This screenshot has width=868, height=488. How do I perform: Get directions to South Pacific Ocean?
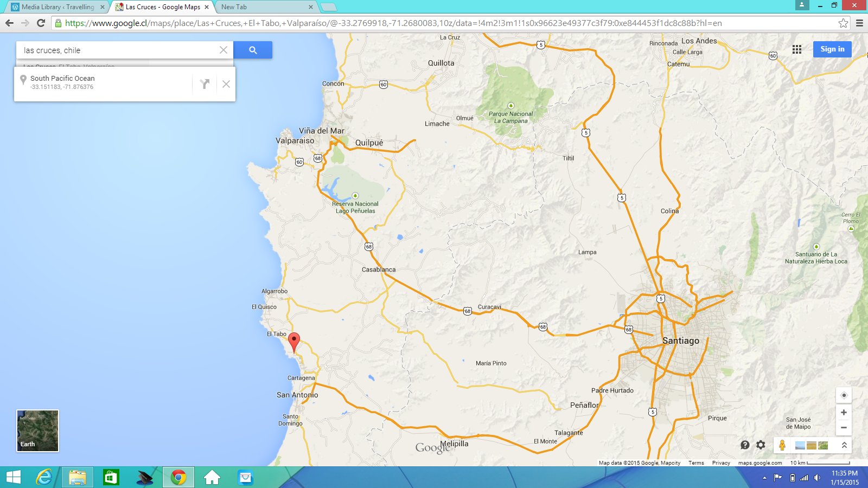[x=205, y=84]
